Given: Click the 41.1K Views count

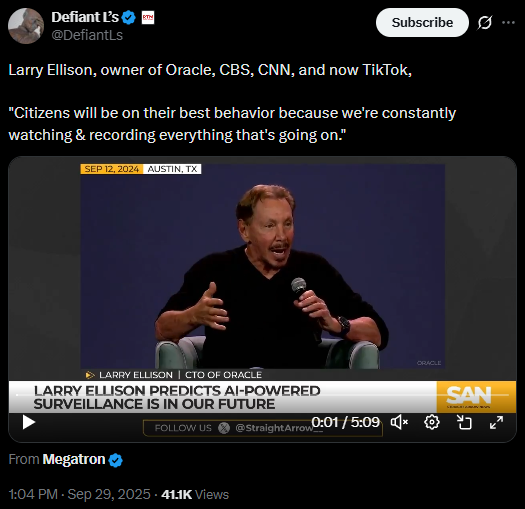Looking at the screenshot, I should pyautogui.click(x=195, y=494).
